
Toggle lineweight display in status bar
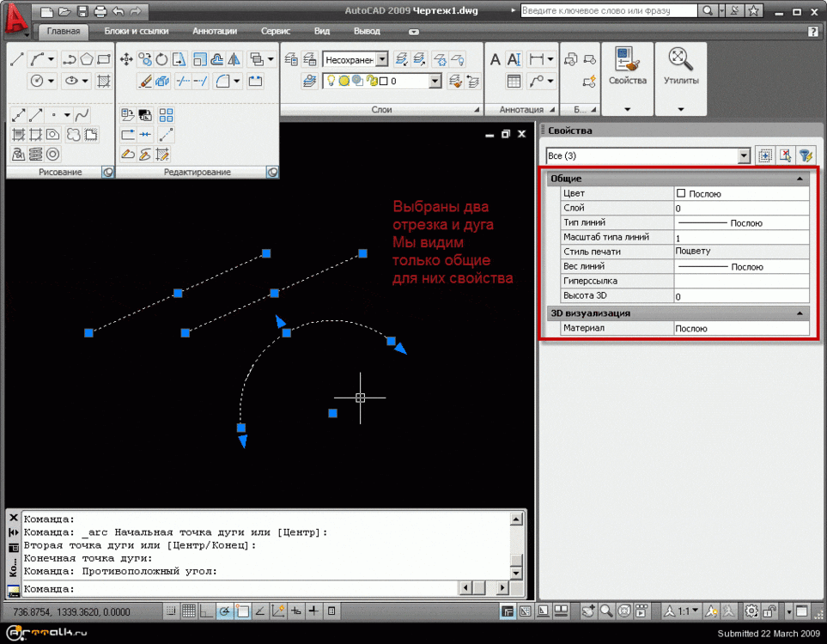(313, 611)
